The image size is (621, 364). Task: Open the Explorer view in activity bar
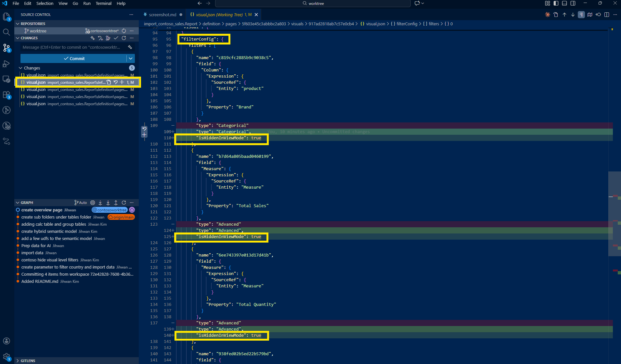pyautogui.click(x=6, y=17)
